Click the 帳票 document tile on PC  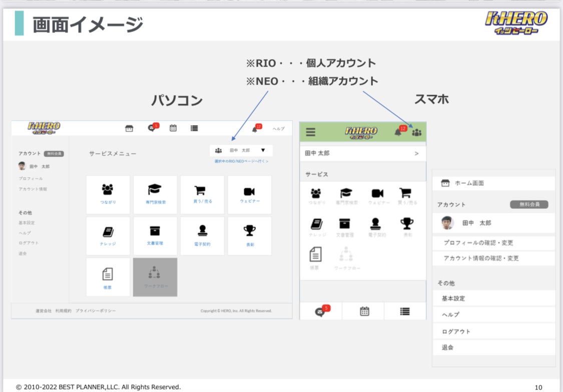coord(108,277)
